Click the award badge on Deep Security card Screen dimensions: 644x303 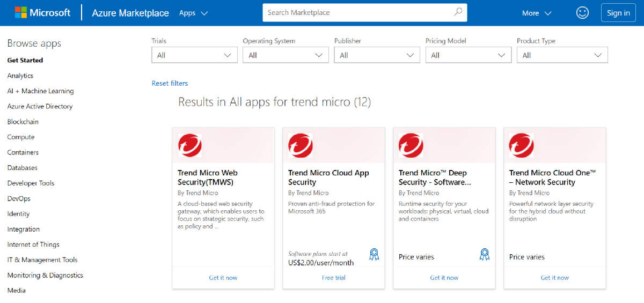(485, 255)
